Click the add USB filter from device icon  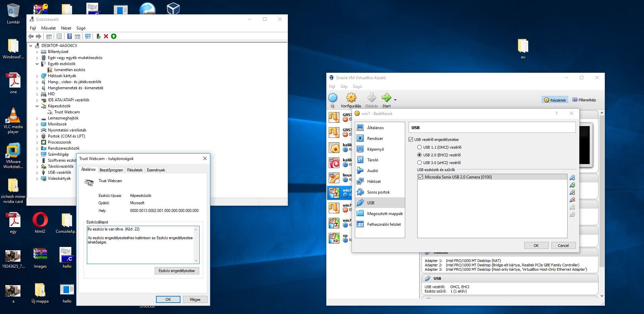click(x=572, y=185)
